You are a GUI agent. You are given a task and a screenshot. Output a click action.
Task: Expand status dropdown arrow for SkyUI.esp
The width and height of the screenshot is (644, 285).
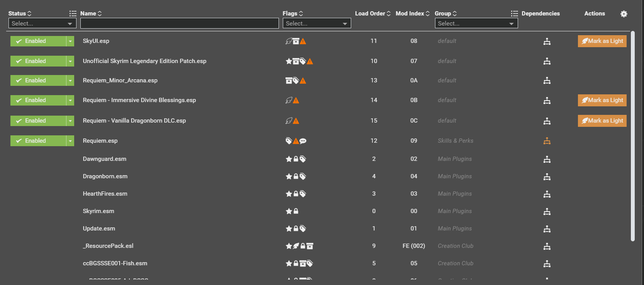point(70,41)
